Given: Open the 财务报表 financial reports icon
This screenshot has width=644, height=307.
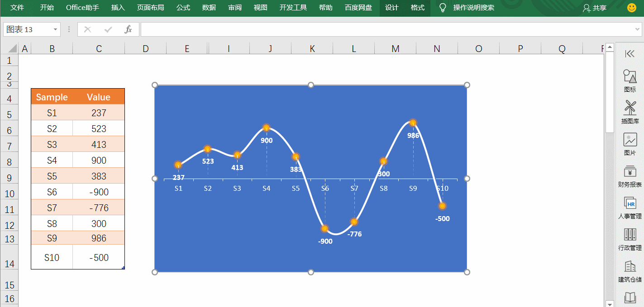Looking at the screenshot, I should [630, 171].
